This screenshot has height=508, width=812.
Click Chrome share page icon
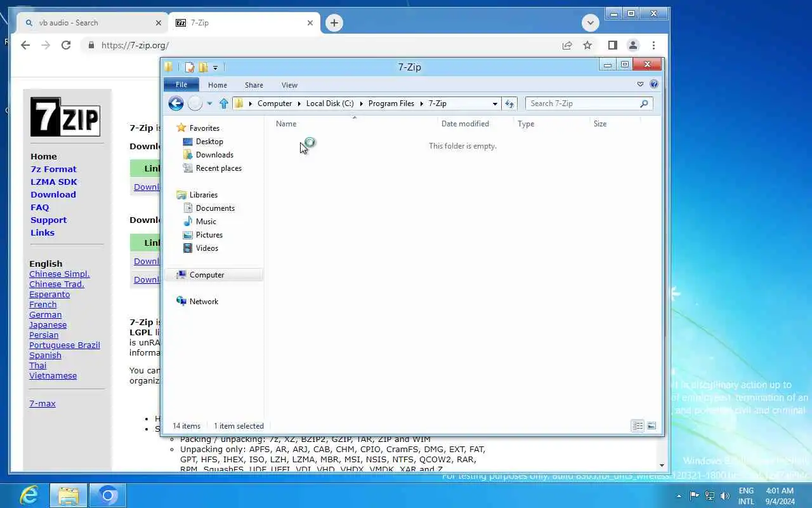point(567,45)
